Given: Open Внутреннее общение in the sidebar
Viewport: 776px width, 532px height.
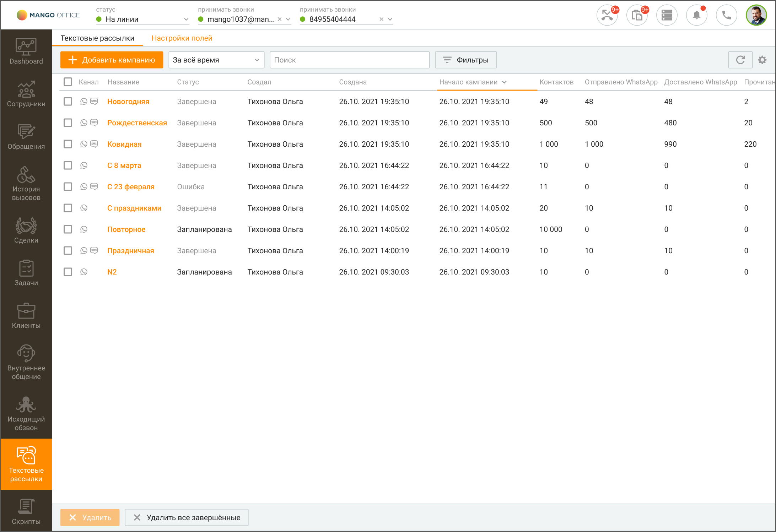Looking at the screenshot, I should (26, 363).
